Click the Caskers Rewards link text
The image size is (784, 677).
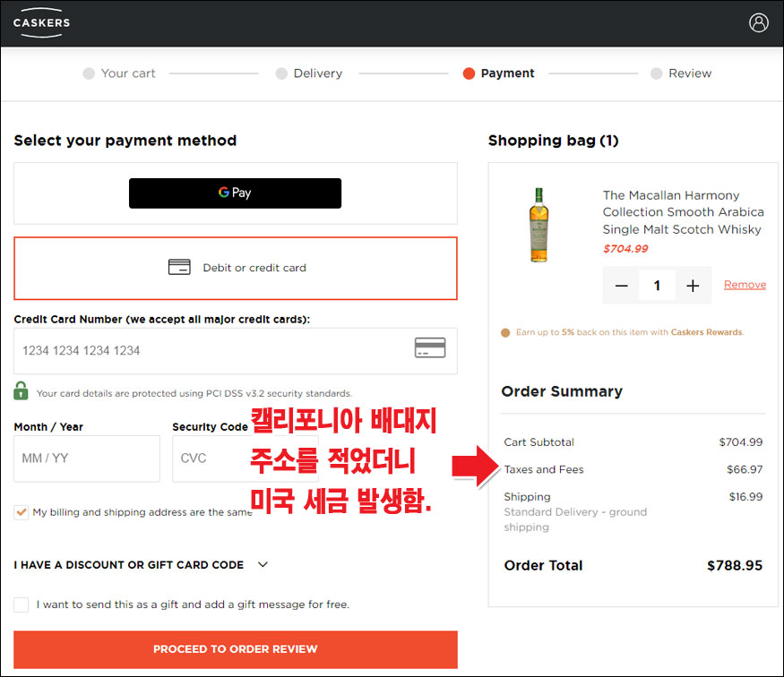click(x=707, y=332)
